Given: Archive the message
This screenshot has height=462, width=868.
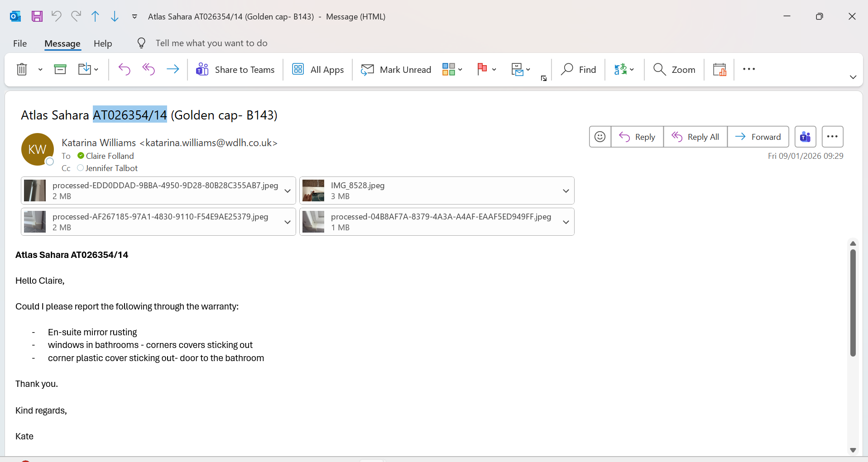Looking at the screenshot, I should [x=60, y=69].
